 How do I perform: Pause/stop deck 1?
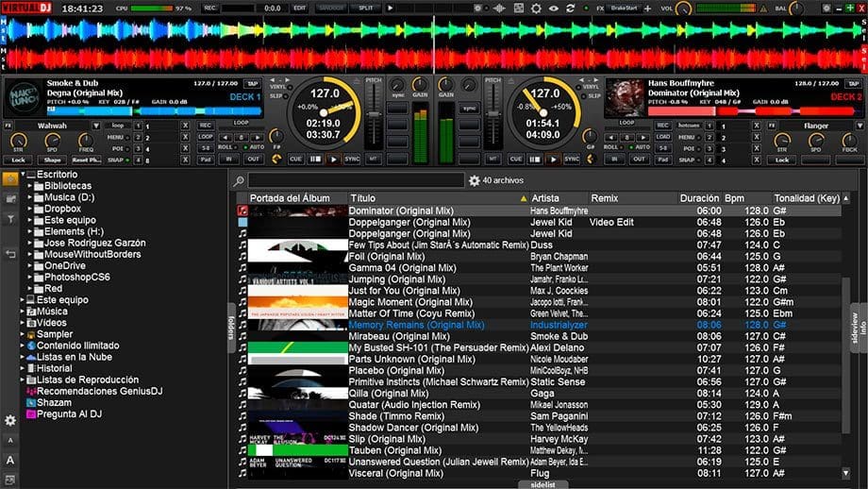[315, 160]
